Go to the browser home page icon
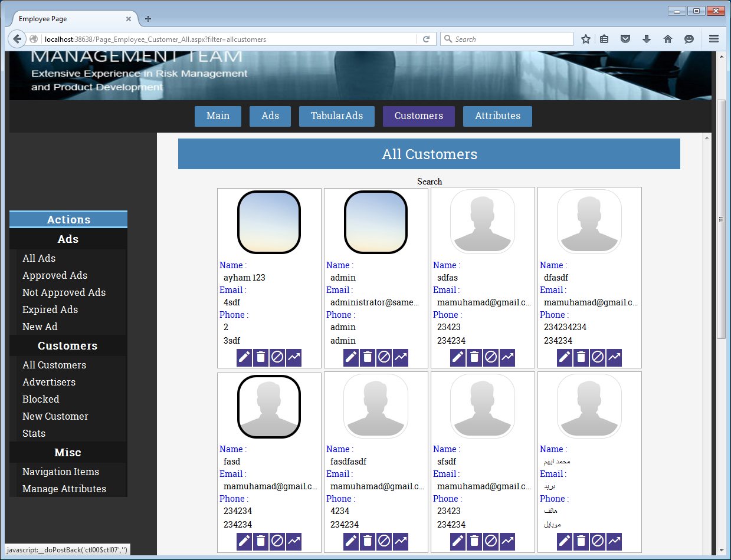Screen dimensions: 731x560 (668, 39)
